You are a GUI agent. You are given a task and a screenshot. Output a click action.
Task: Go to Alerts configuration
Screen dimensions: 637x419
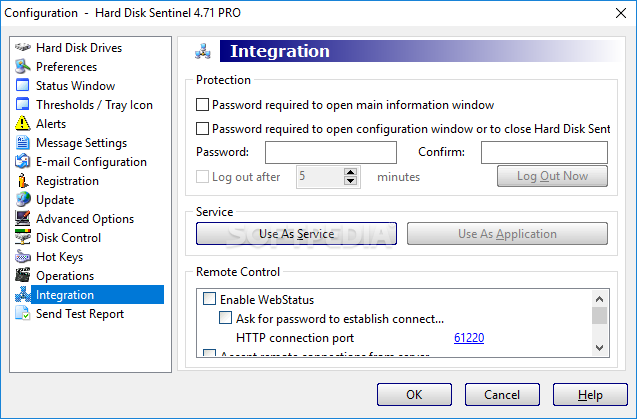click(51, 124)
